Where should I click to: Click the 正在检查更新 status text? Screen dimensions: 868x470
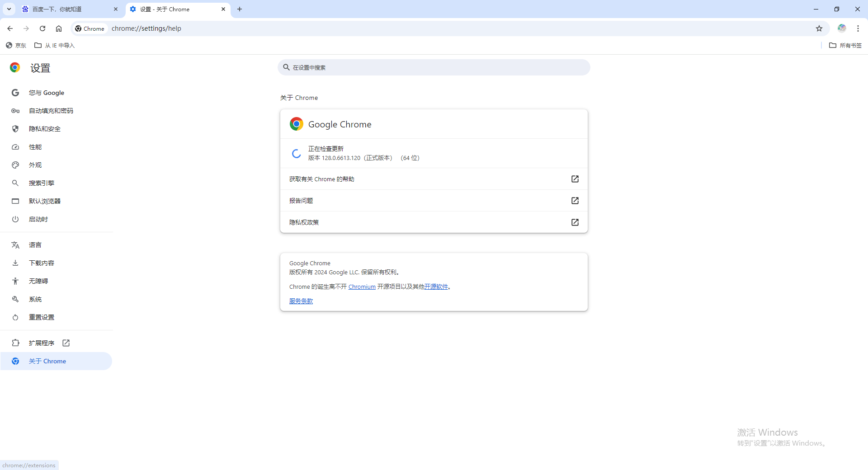click(x=326, y=149)
